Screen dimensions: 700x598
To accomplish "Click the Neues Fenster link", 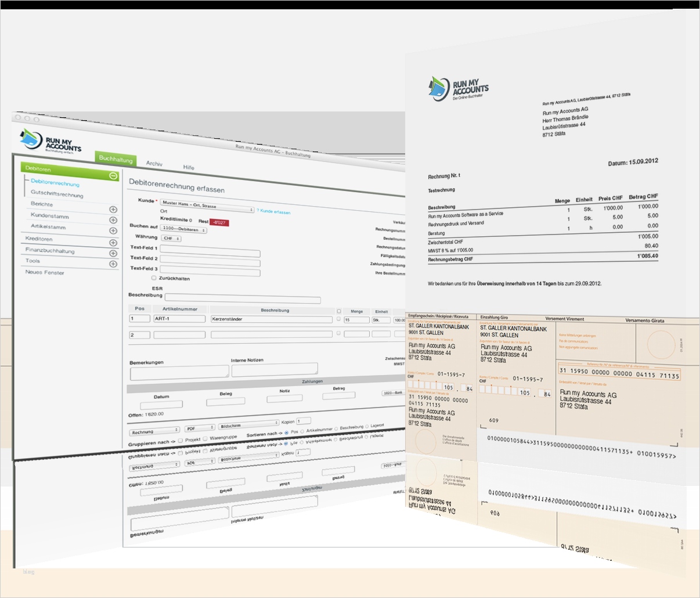I will (x=45, y=272).
